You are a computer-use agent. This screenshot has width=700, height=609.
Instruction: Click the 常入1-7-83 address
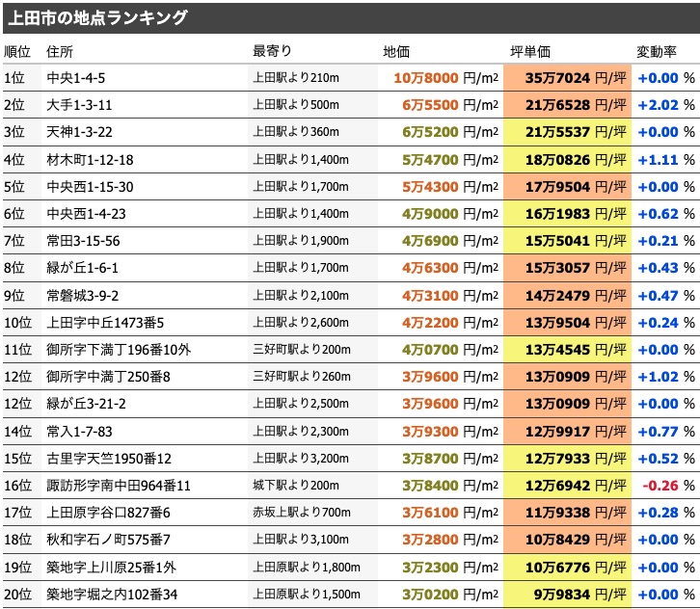[79, 432]
